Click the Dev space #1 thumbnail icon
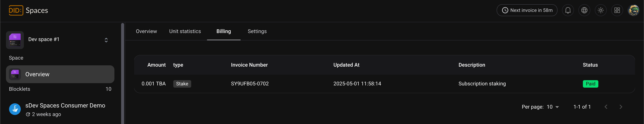 (x=15, y=40)
